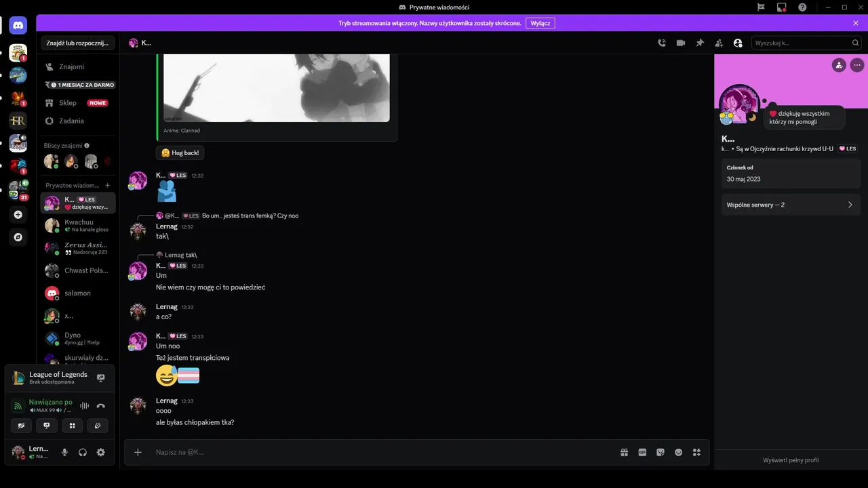Toggle camera in voice panel

21,426
